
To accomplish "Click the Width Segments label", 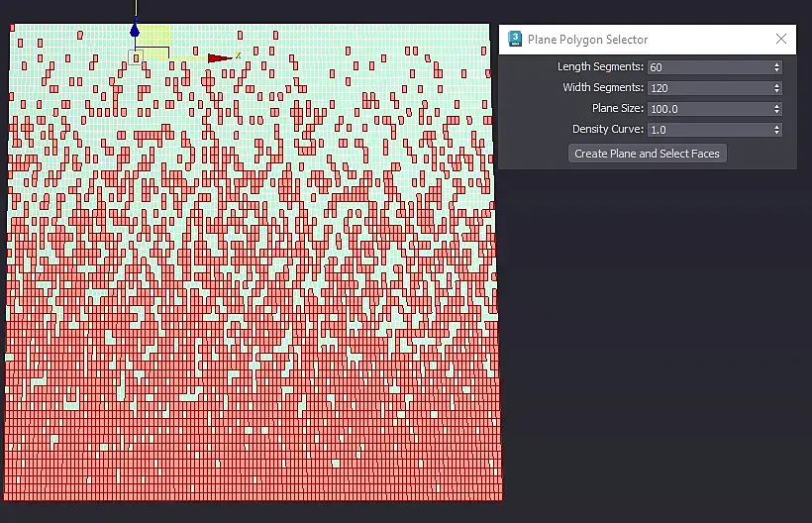I will [x=603, y=87].
